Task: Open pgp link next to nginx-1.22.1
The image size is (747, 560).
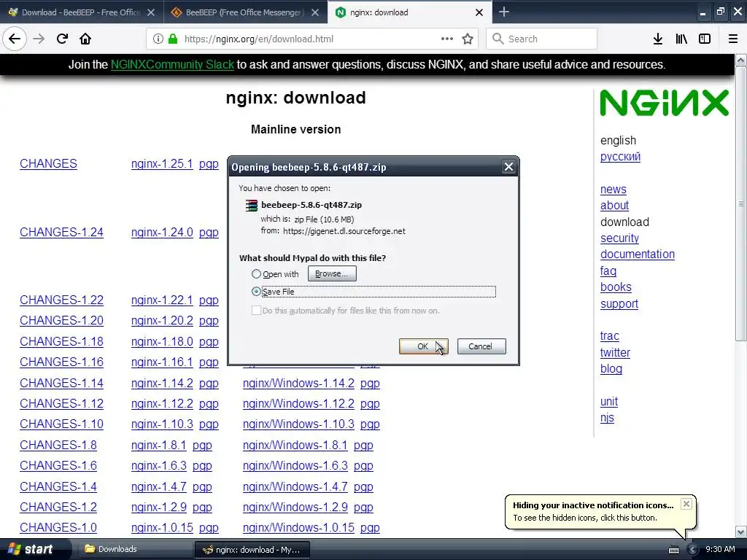Action: (209, 300)
